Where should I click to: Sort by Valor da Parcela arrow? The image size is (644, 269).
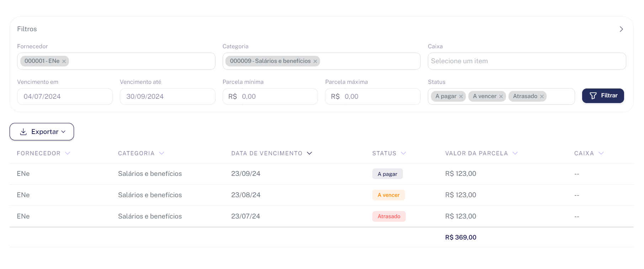[515, 153]
